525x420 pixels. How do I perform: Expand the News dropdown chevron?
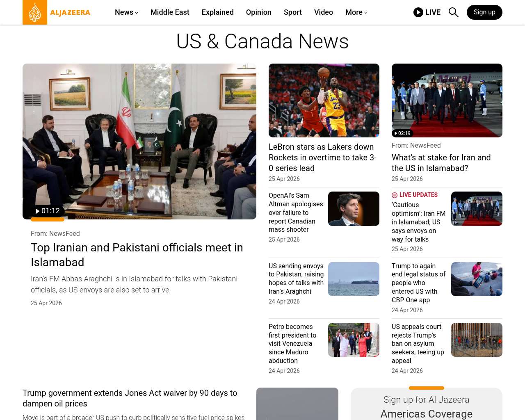pos(137,13)
